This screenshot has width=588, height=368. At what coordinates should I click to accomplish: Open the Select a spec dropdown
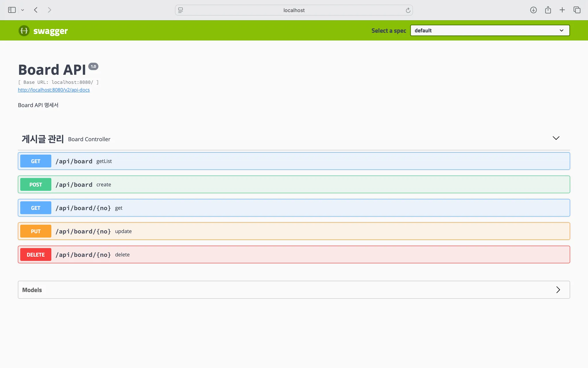tap(490, 30)
